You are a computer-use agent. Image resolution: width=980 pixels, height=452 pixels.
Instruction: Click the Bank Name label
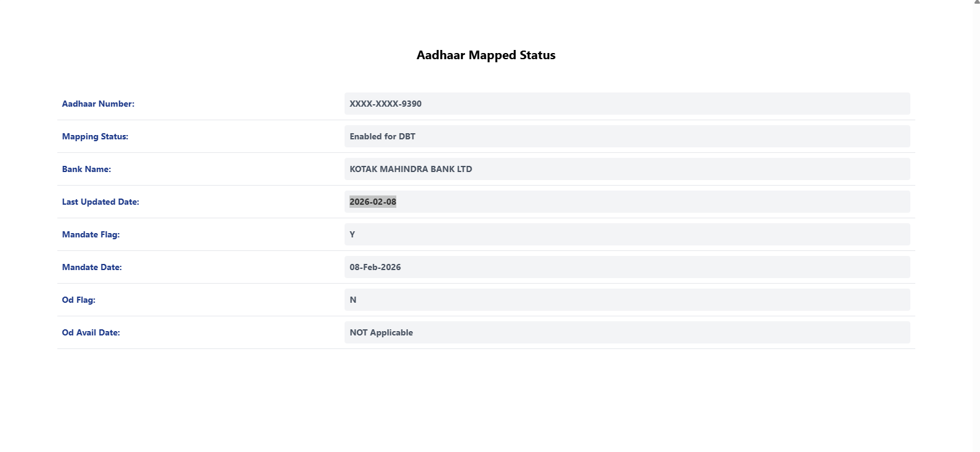[x=86, y=169]
